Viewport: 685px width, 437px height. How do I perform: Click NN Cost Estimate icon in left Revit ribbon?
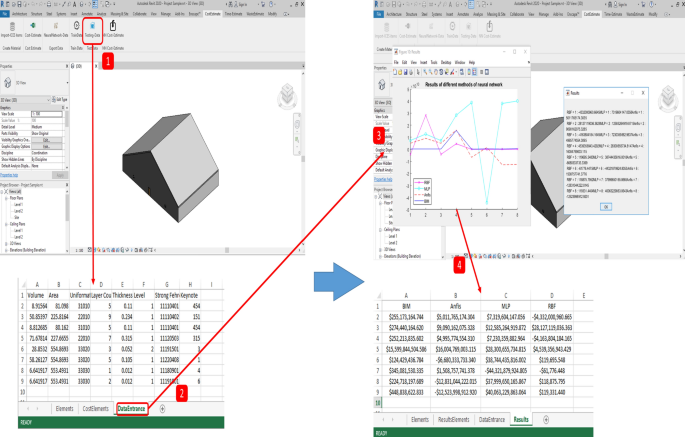tap(113, 26)
